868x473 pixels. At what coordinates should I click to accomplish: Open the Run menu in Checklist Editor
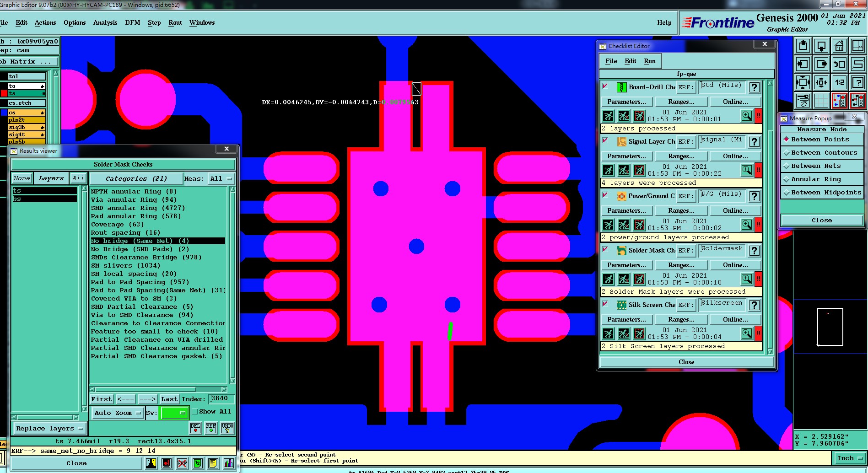[x=649, y=61]
